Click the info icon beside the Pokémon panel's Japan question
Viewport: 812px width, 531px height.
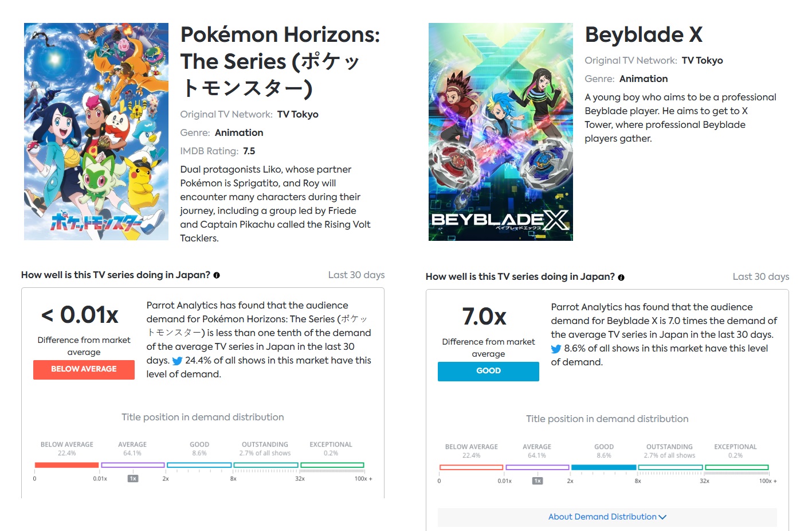click(x=217, y=275)
